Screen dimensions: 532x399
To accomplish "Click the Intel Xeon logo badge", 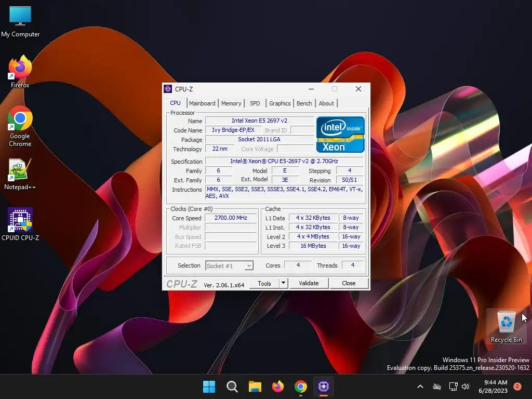I will click(x=340, y=135).
